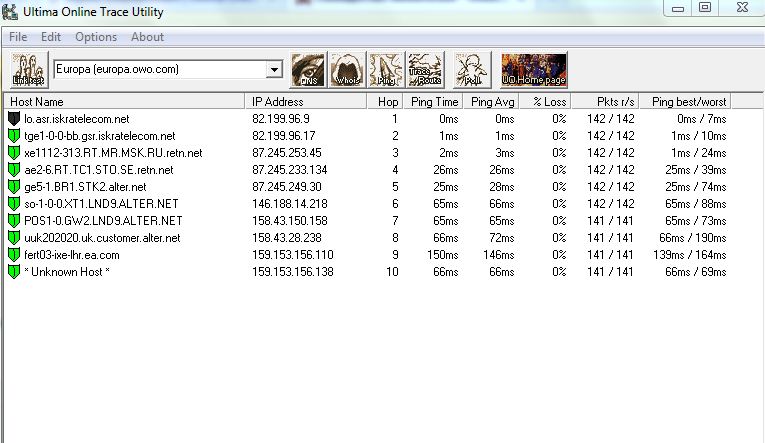
Task: Run the Link test tool
Action: 29,70
